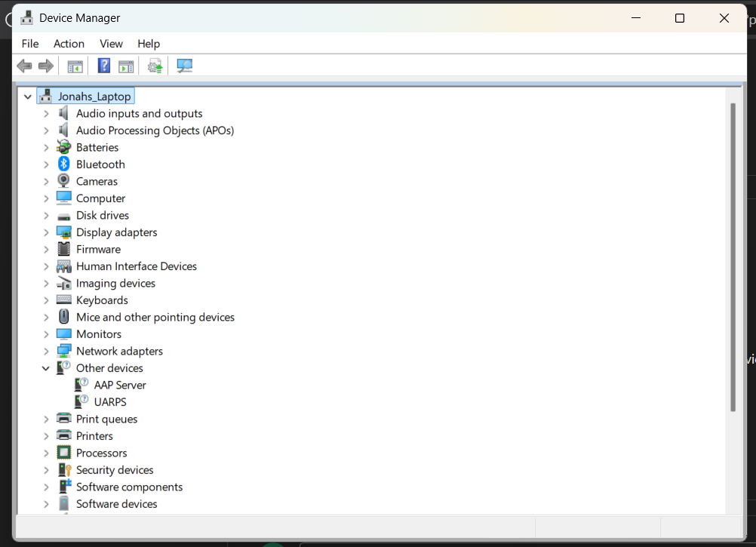Open the blue question-mark Help toolbar icon
This screenshot has width=756, height=547.
coord(103,66)
